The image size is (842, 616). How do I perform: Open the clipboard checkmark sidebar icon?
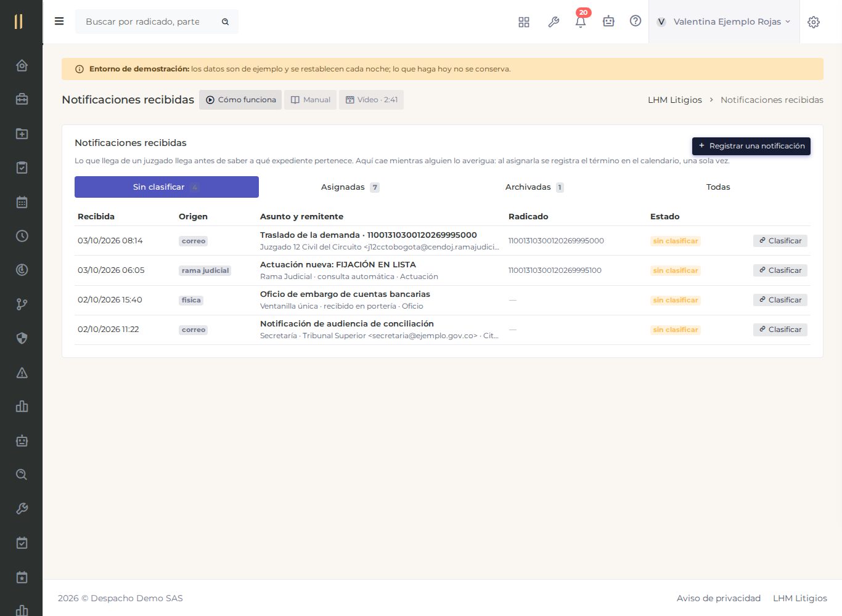pyautogui.click(x=22, y=168)
